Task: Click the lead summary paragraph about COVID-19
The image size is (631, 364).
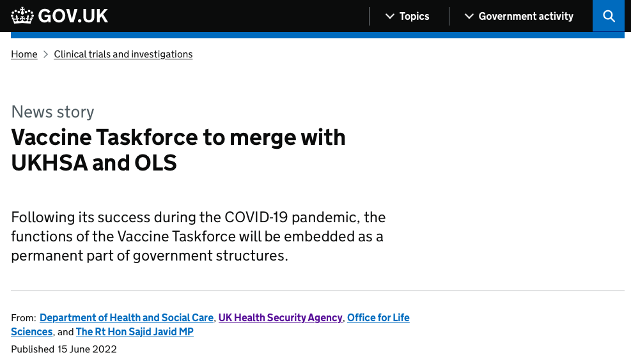Action: point(198,236)
